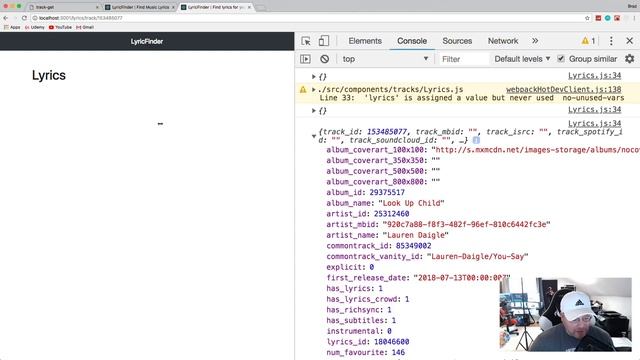Open DevTools three-dot customize menu
Screen dimensions: 640x360
click(x=611, y=41)
